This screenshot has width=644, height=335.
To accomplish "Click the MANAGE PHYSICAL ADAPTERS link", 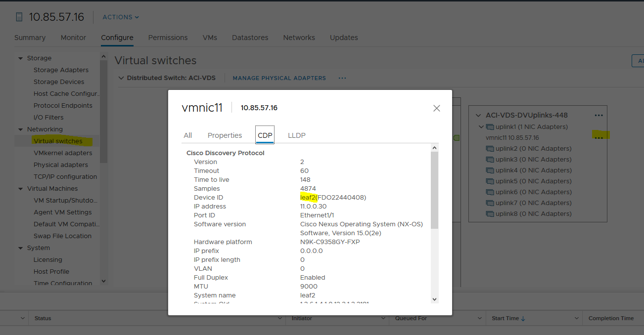I will point(279,78).
